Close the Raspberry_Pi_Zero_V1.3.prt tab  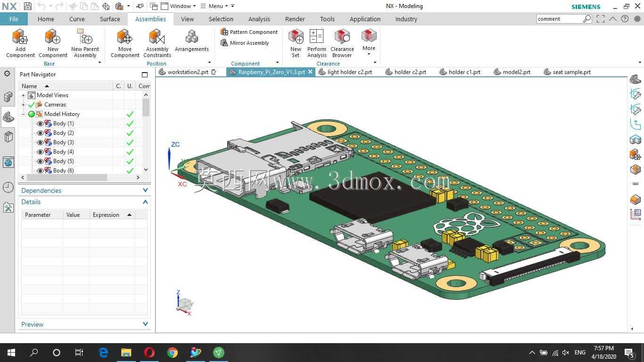point(310,72)
